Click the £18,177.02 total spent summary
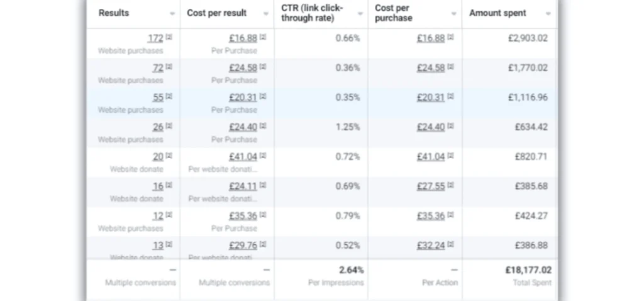Image resolution: width=644 pixels, height=301 pixels. click(x=528, y=270)
